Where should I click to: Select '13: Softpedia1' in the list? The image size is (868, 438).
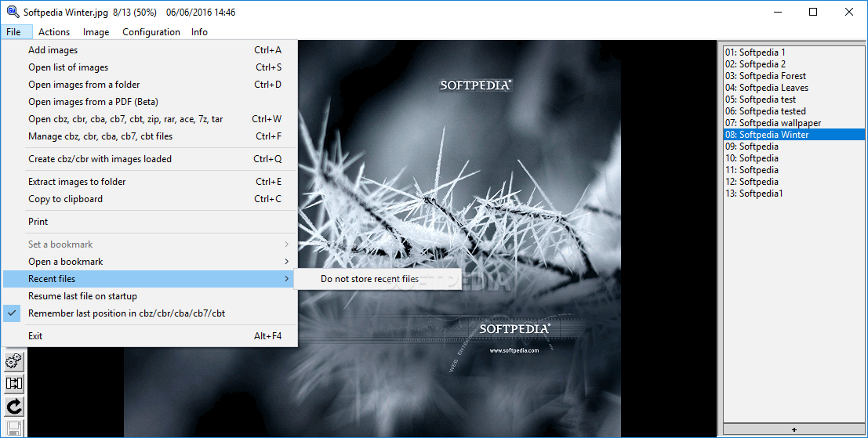click(x=794, y=194)
